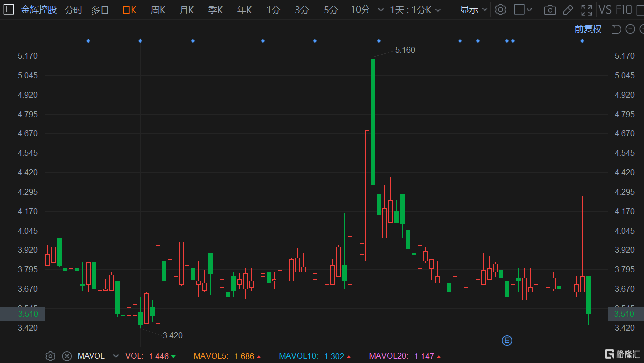Viewport: 644px width, 363px height.
Task: Select the 周K weekly candlestick tab
Action: coord(158,10)
